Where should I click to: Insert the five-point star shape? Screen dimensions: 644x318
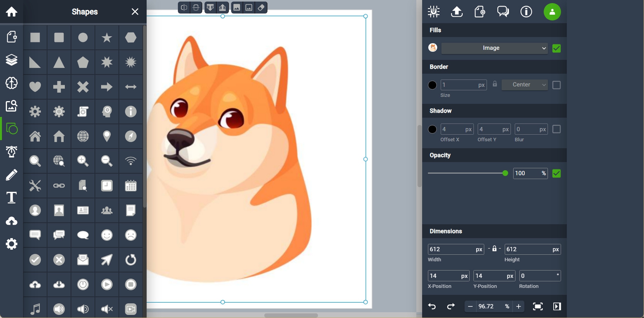click(x=107, y=37)
